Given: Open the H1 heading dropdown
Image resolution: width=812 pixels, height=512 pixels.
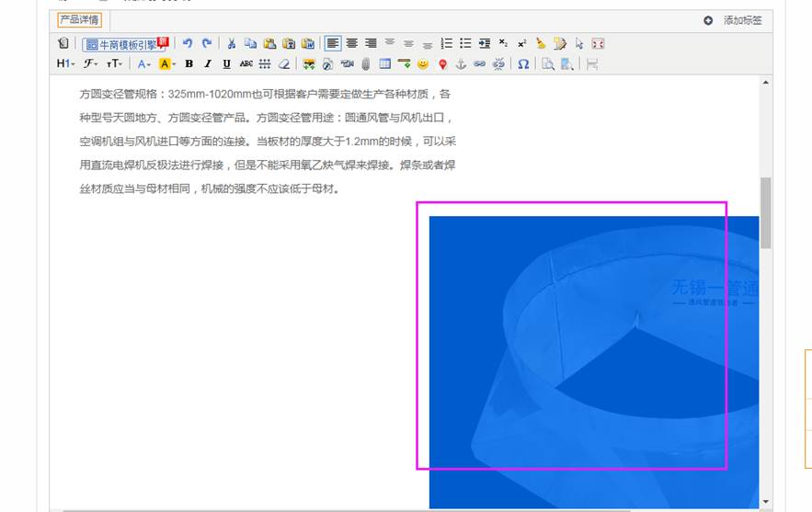Looking at the screenshot, I should point(66,63).
